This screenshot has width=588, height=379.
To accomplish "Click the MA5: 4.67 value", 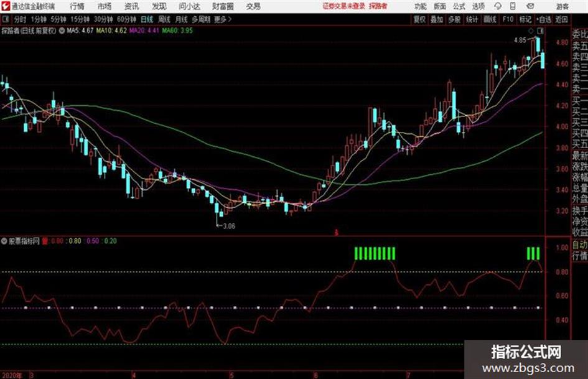I will [80, 30].
